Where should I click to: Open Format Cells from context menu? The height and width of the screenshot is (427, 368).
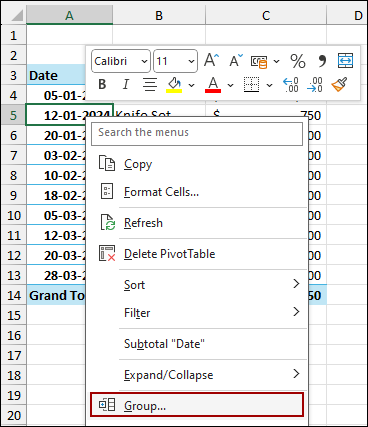(x=197, y=192)
